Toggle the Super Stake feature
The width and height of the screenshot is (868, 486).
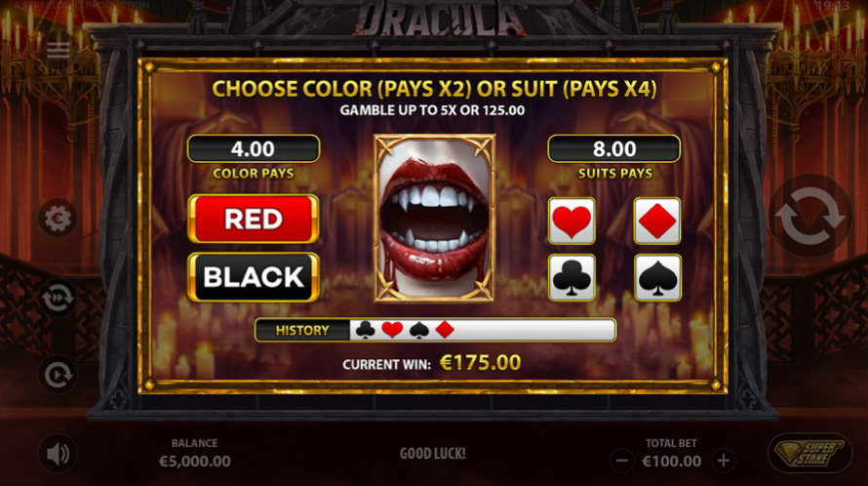pos(809,453)
